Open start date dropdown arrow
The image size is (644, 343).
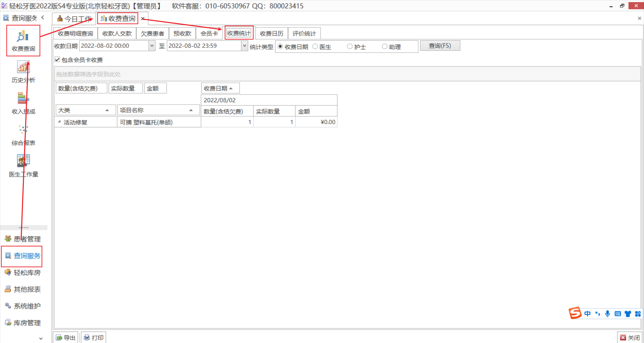[x=152, y=46]
